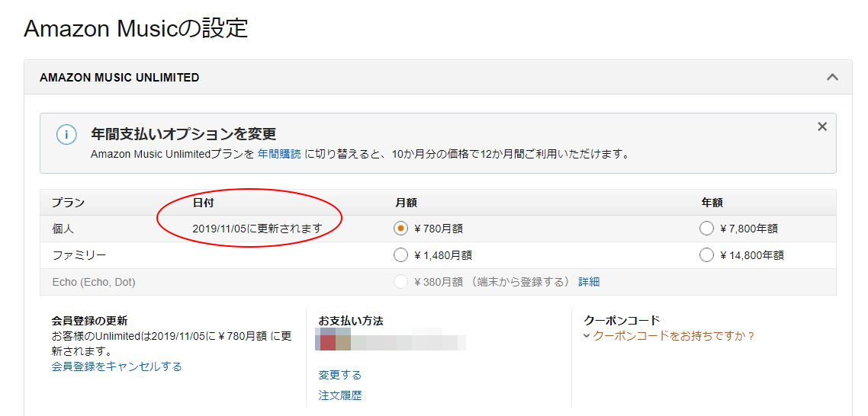
Task: Click the Amazon Musicの設定 page title
Action: (136, 28)
